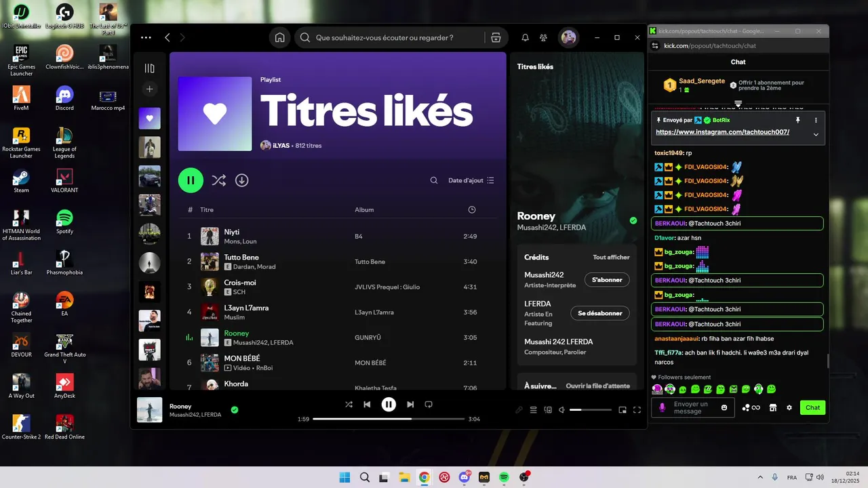Mute Spotify with the speaker icon

point(561,410)
